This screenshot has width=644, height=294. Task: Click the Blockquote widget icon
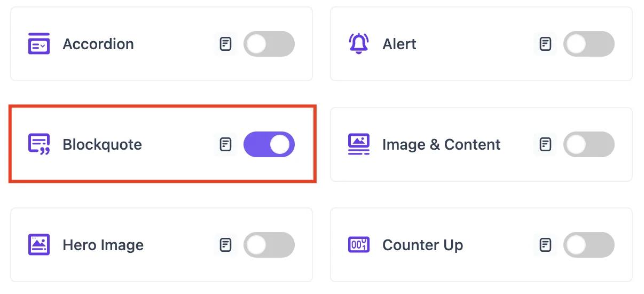coord(39,144)
